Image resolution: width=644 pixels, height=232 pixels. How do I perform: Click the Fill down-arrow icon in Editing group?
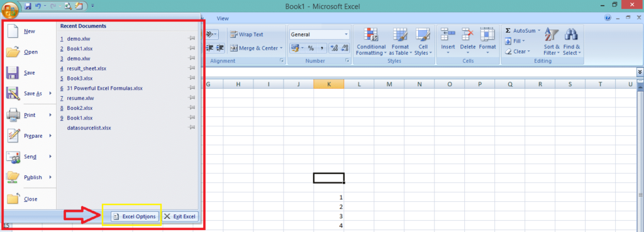(508, 41)
